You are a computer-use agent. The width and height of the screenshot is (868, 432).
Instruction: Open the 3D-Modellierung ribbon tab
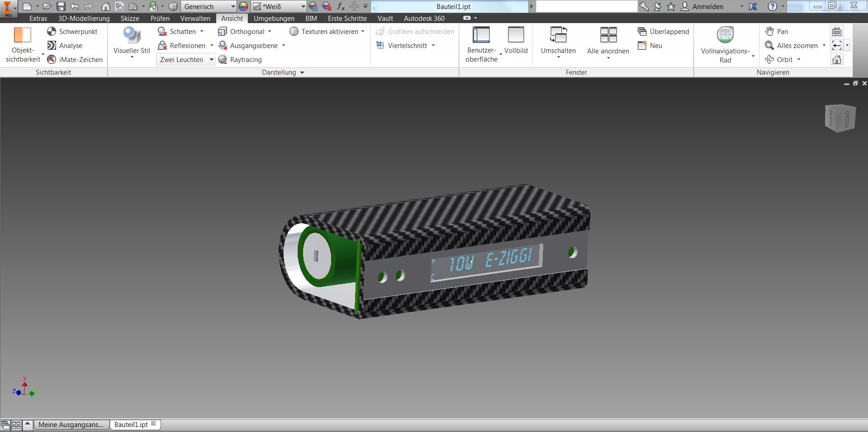pos(84,18)
